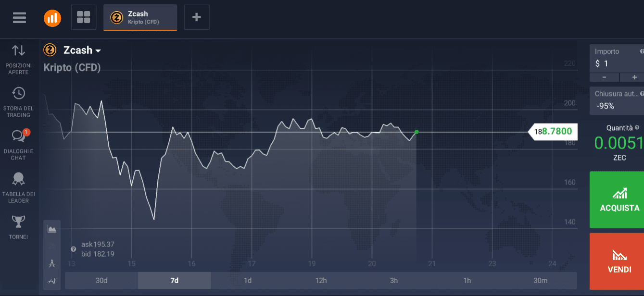Click the help icon next to Chiusura aut.
The image size is (644, 296).
pyautogui.click(x=642, y=94)
